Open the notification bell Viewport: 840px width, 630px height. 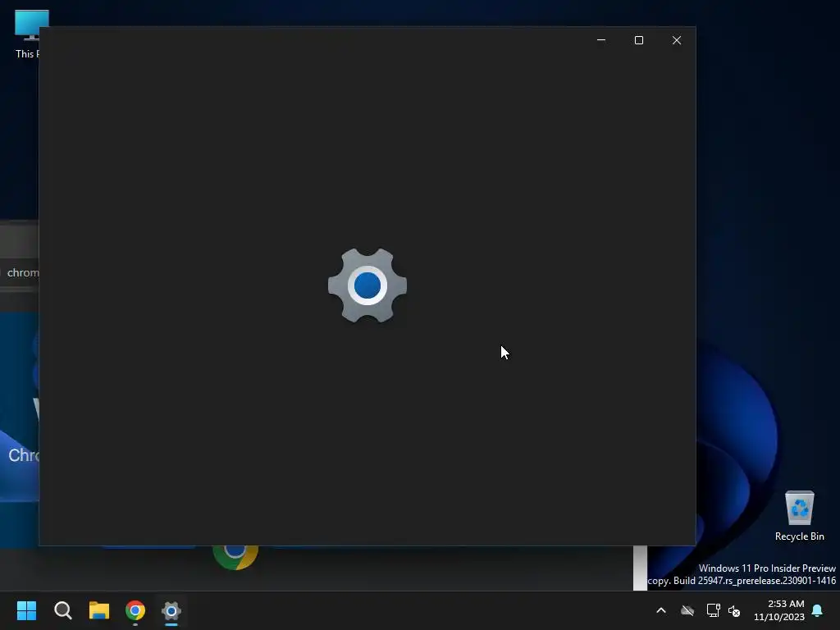818,610
